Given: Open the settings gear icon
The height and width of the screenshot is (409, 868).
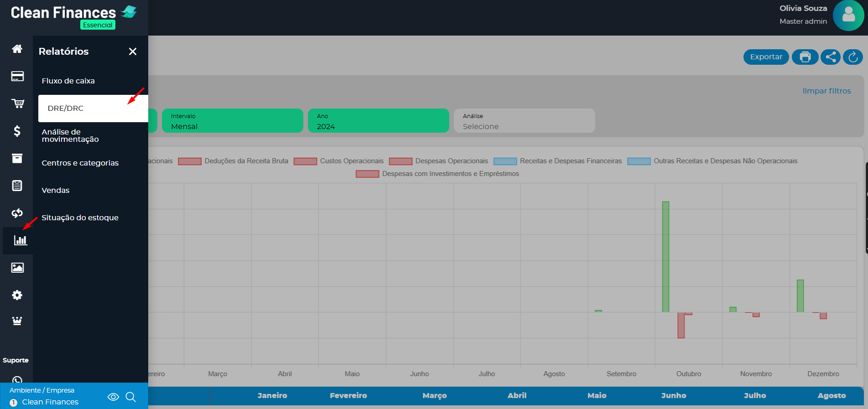Looking at the screenshot, I should (17, 295).
